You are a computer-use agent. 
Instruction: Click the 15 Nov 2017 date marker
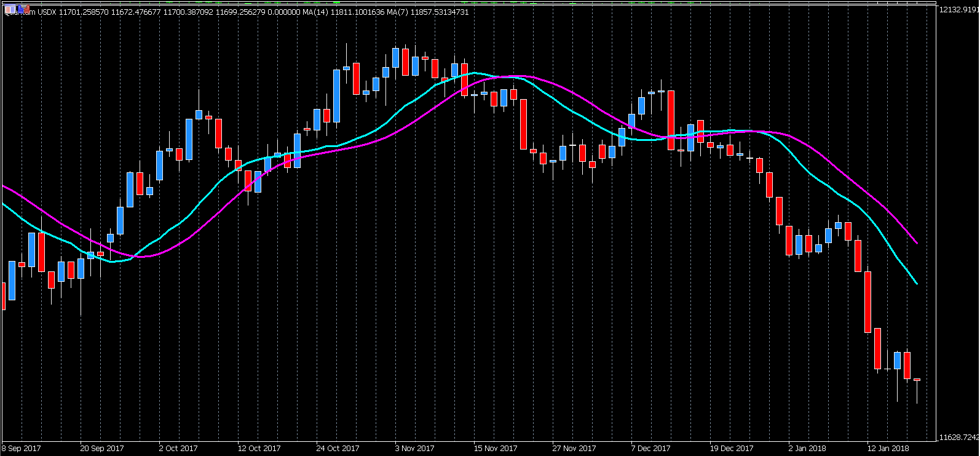(x=495, y=448)
